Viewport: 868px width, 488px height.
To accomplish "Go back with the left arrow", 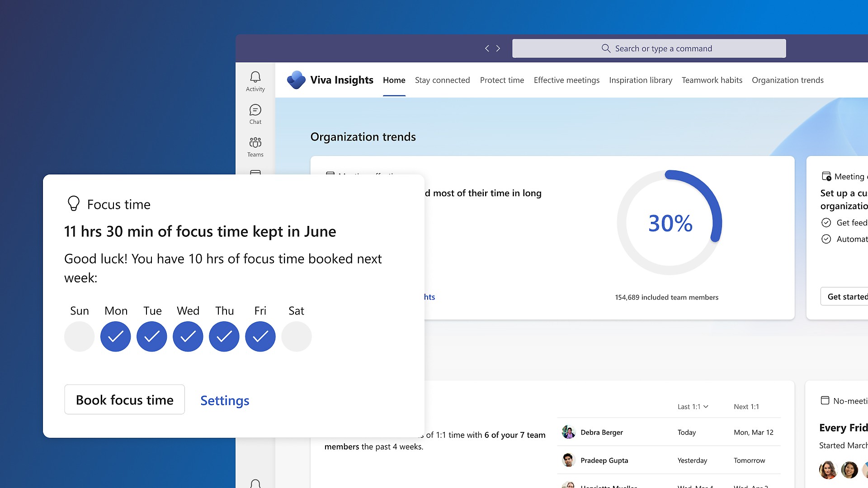I will (487, 48).
